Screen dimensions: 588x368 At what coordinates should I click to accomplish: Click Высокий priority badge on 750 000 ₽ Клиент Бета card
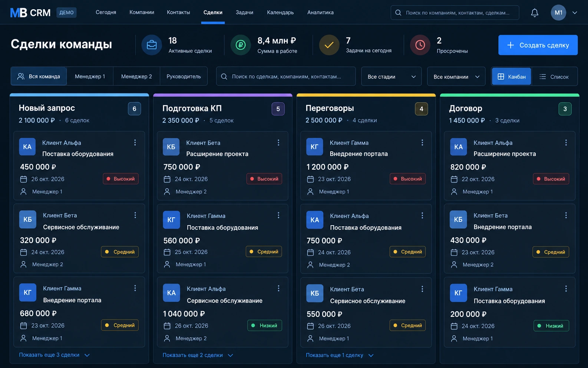[264, 179]
